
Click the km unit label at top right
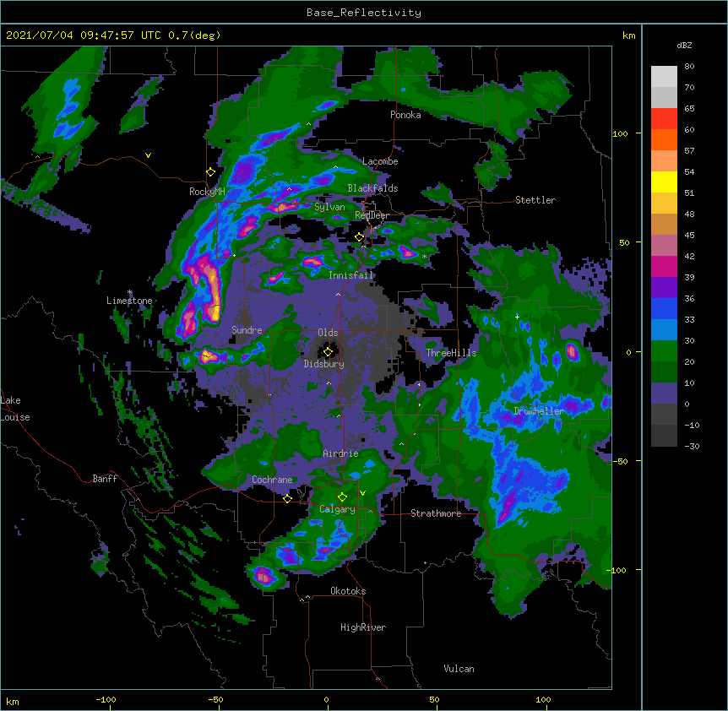pos(628,35)
